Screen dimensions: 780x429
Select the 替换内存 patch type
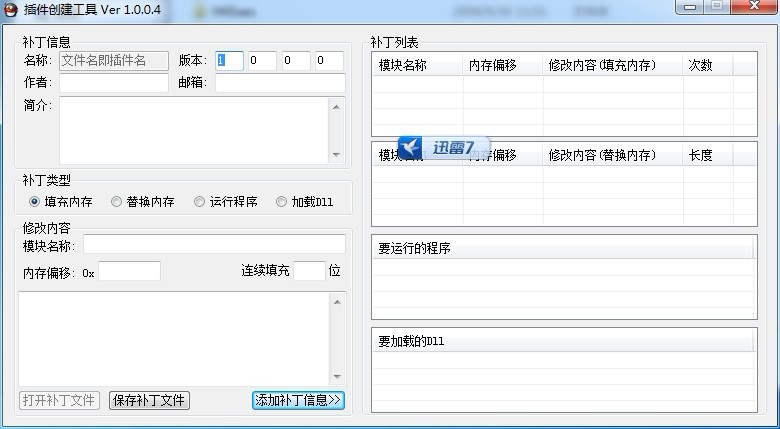[117, 202]
